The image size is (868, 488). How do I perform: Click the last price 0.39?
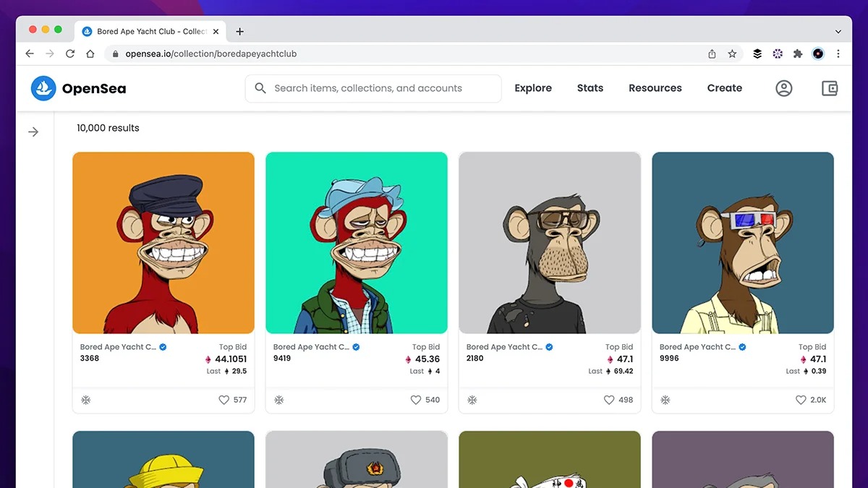point(819,371)
